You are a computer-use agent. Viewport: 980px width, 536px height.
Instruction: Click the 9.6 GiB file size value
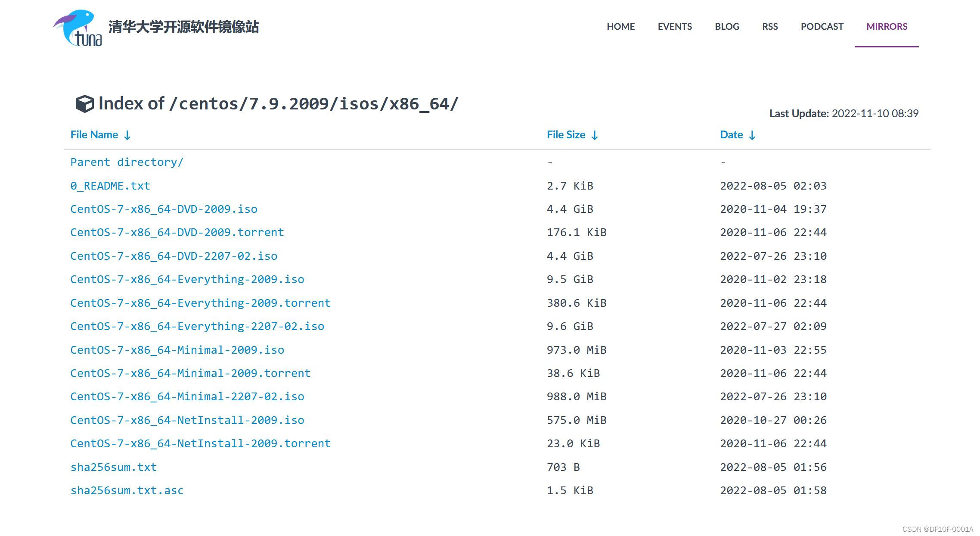pyautogui.click(x=570, y=326)
